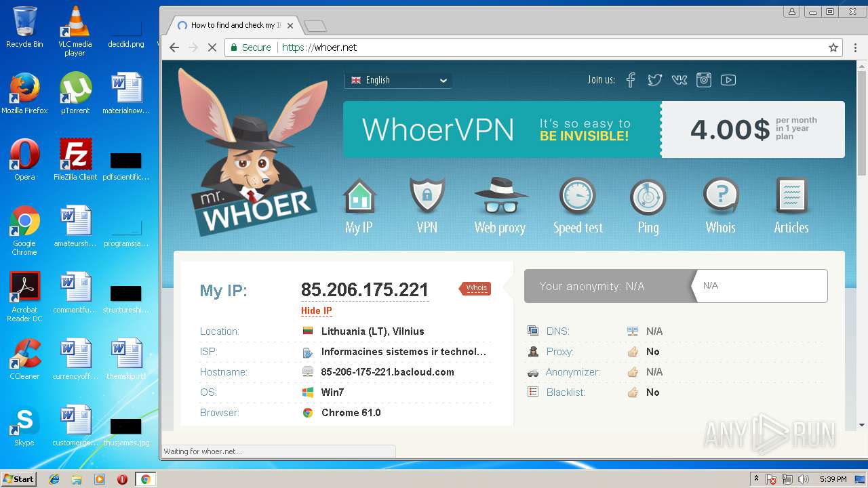Open Opera desktop icon
This screenshot has width=868, height=488.
24,160
